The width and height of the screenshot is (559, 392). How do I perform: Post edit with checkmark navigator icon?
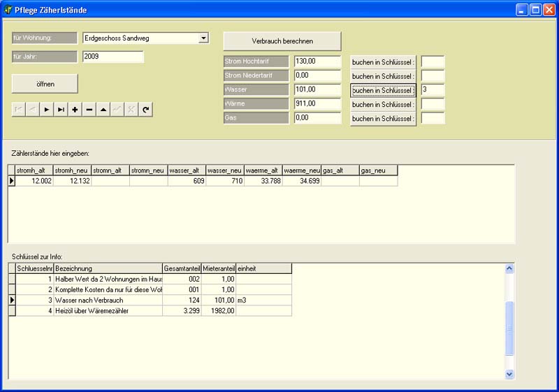(117, 110)
